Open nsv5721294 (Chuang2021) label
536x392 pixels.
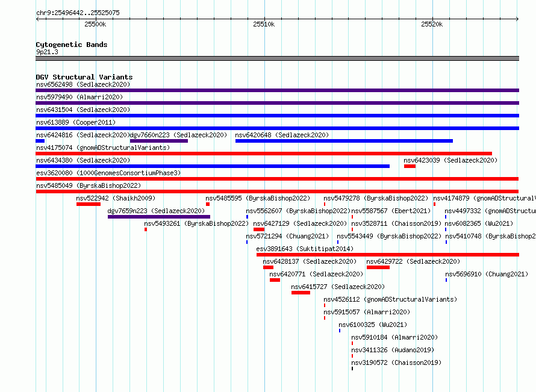(287, 236)
